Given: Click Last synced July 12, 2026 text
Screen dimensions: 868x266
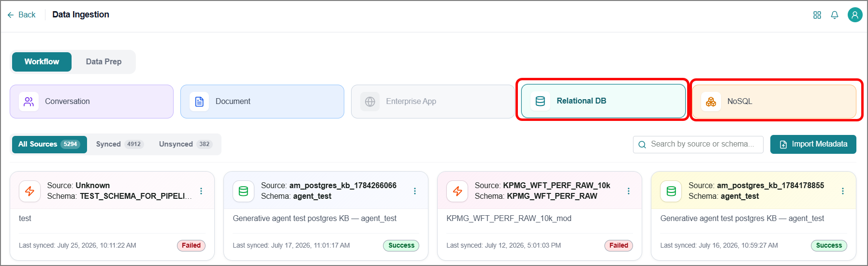Looking at the screenshot, I should (503, 246).
